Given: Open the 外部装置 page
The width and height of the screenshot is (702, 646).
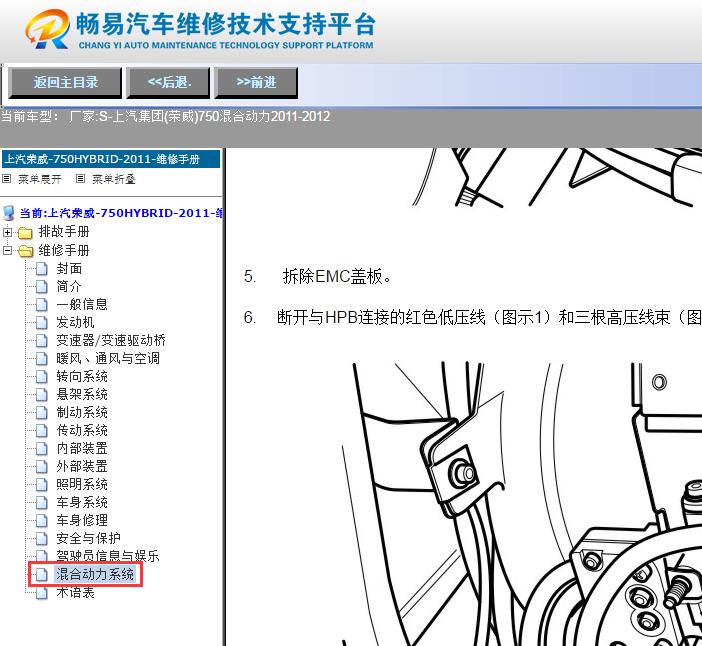Looking at the screenshot, I should 82,466.
